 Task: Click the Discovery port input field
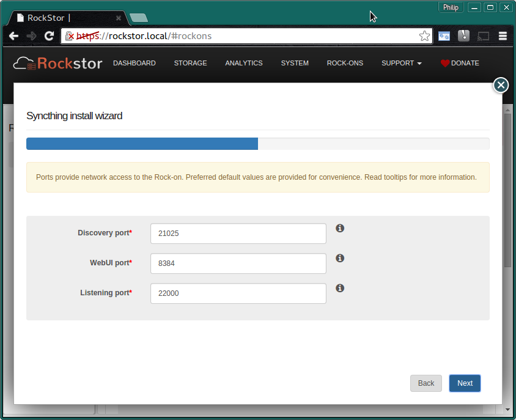coord(238,234)
